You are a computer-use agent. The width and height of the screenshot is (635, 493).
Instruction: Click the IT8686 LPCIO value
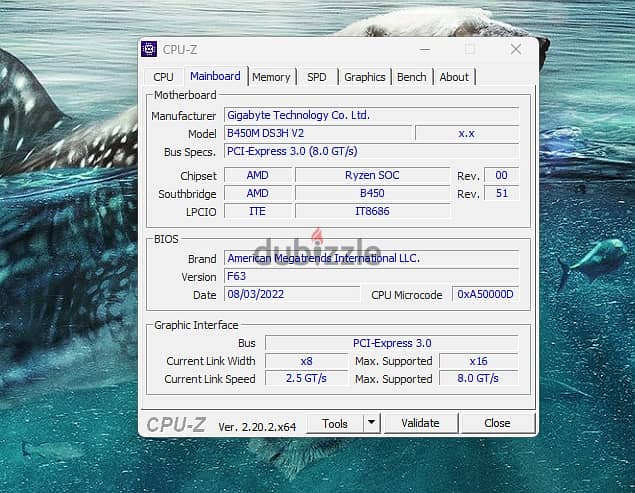(372, 211)
